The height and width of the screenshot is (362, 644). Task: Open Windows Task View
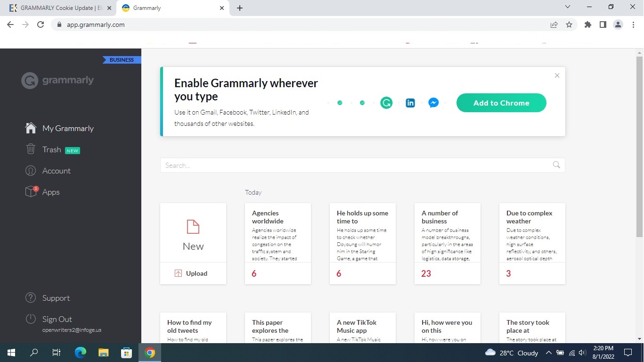coord(57,353)
